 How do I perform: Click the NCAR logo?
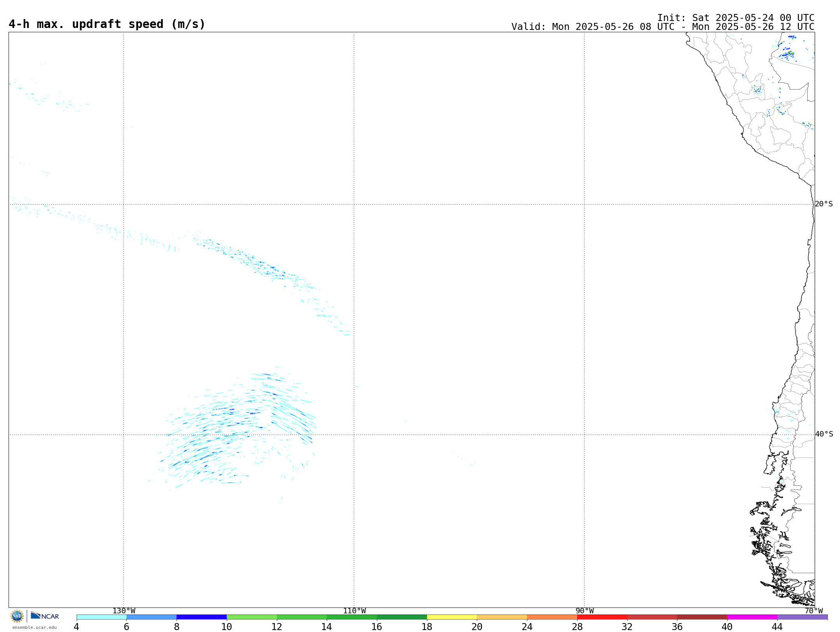tap(45, 616)
